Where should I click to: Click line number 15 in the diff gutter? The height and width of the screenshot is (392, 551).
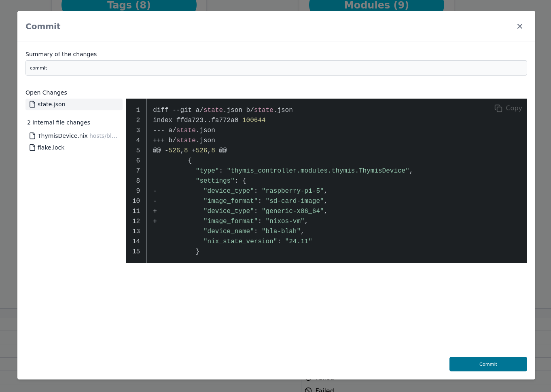[x=136, y=251]
